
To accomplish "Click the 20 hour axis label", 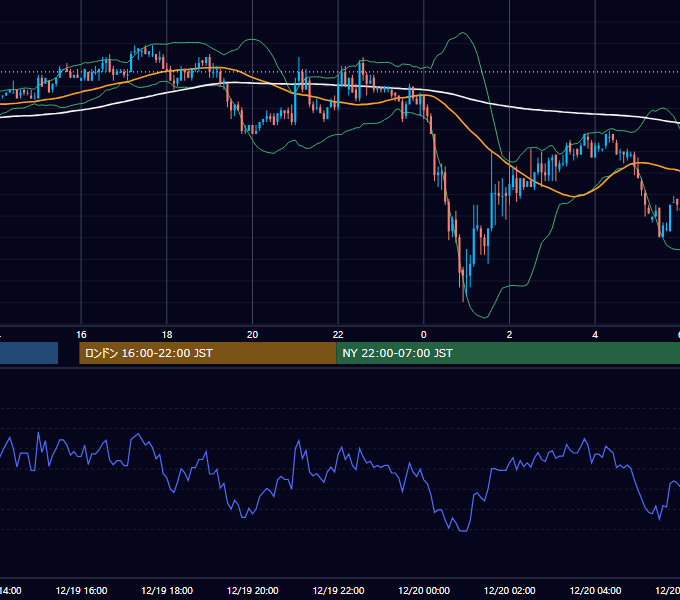I will [x=252, y=335].
